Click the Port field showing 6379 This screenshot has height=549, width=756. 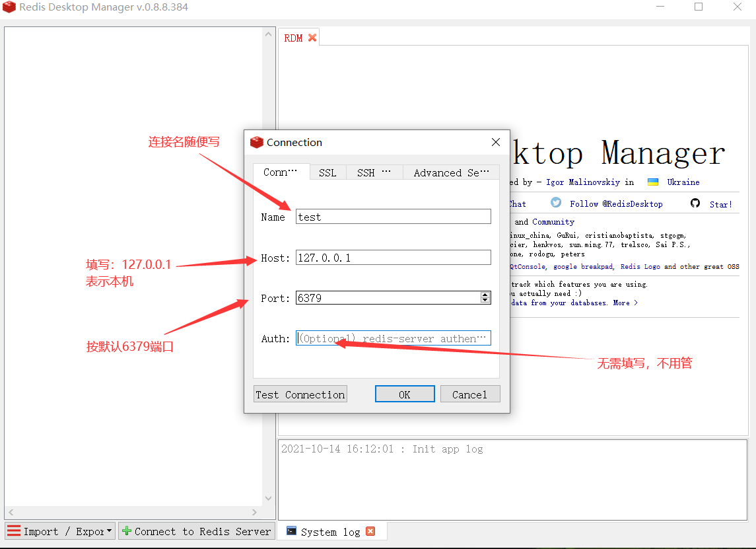(x=388, y=298)
